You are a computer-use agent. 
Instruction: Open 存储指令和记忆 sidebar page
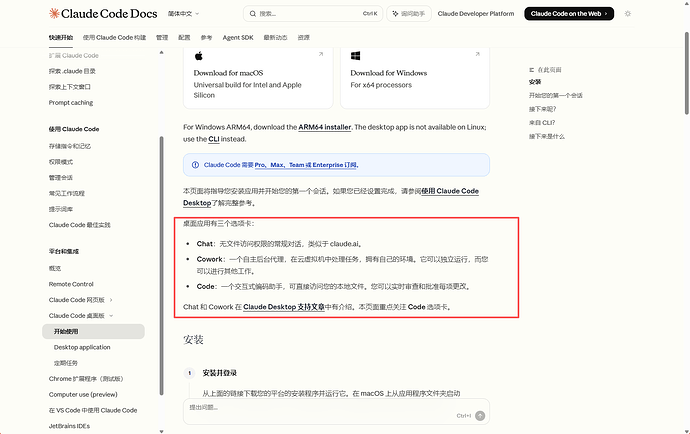(x=70, y=146)
